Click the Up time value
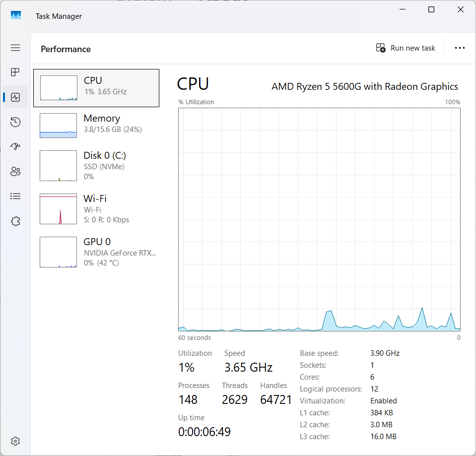Image resolution: width=476 pixels, height=456 pixels. [204, 432]
